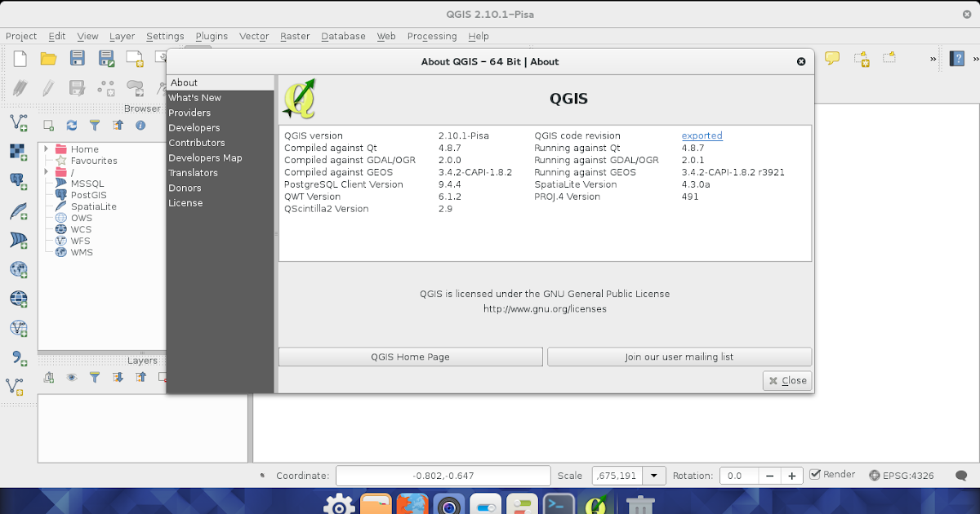This screenshot has width=980, height=514.
Task: Click the Coordinate input field
Action: 443,476
